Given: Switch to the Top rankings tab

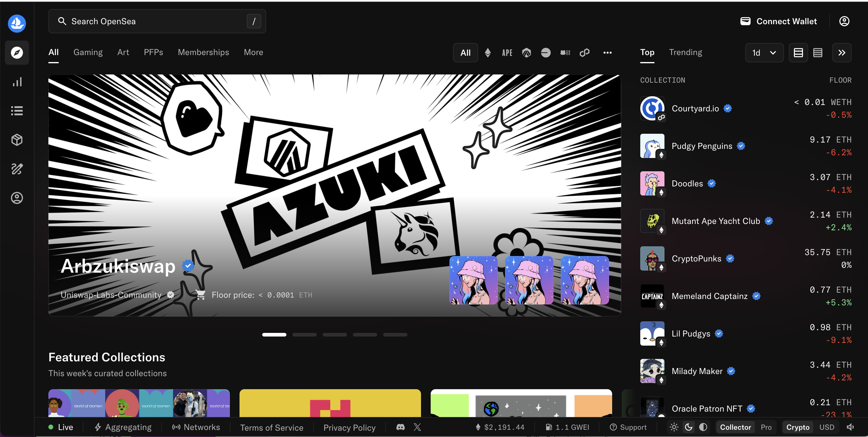Looking at the screenshot, I should 647,52.
